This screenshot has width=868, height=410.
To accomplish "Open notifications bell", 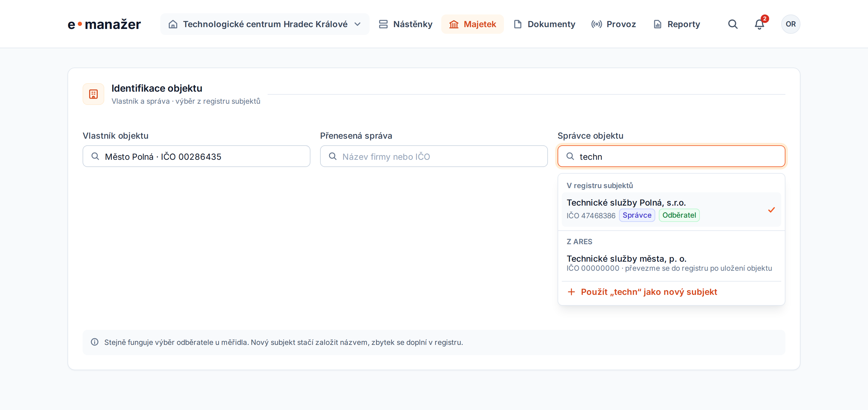I will (x=759, y=24).
